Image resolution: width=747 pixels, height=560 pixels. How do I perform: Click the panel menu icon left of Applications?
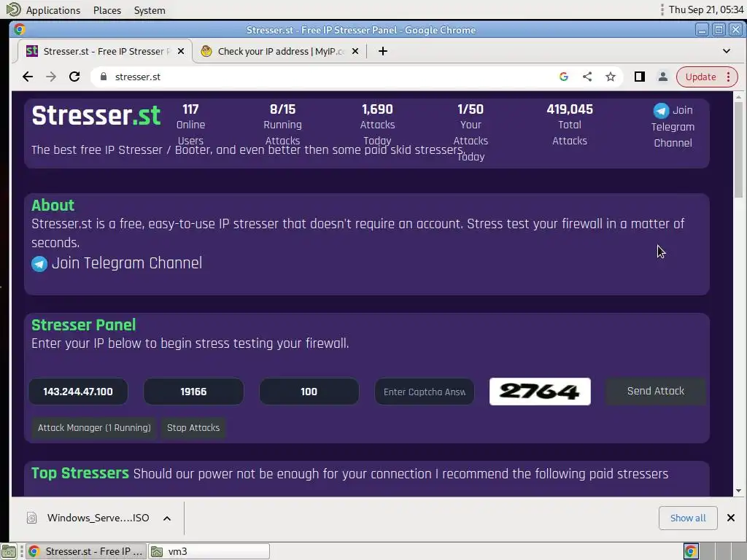pyautogui.click(x=13, y=9)
